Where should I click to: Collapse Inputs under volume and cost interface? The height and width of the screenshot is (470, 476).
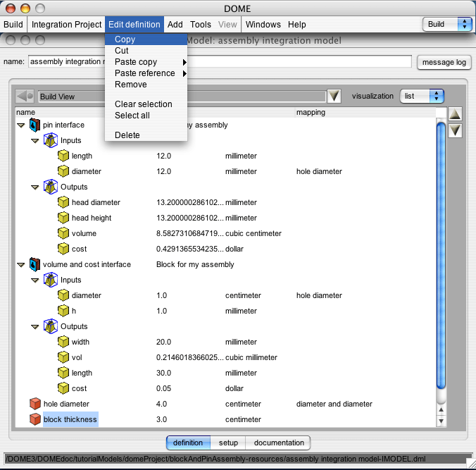point(35,280)
